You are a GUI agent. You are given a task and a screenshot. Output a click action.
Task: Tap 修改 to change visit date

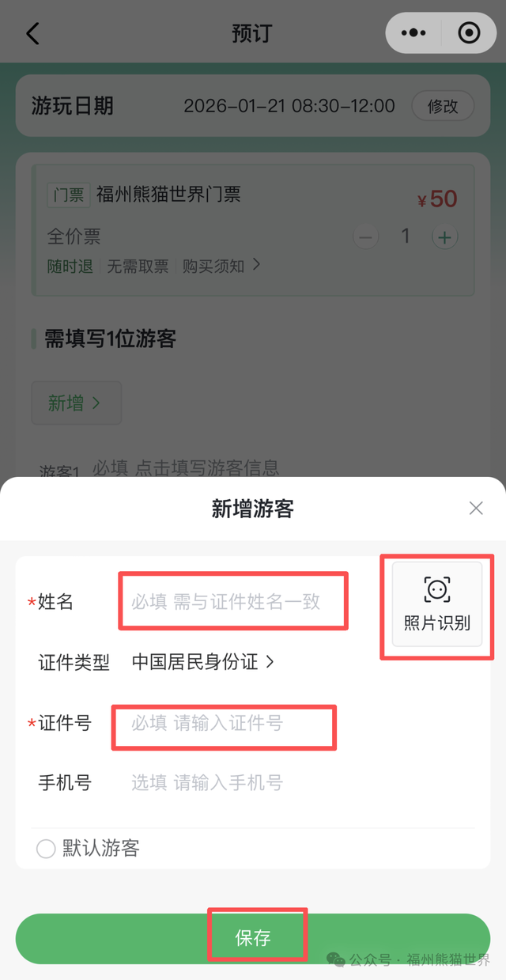(442, 106)
